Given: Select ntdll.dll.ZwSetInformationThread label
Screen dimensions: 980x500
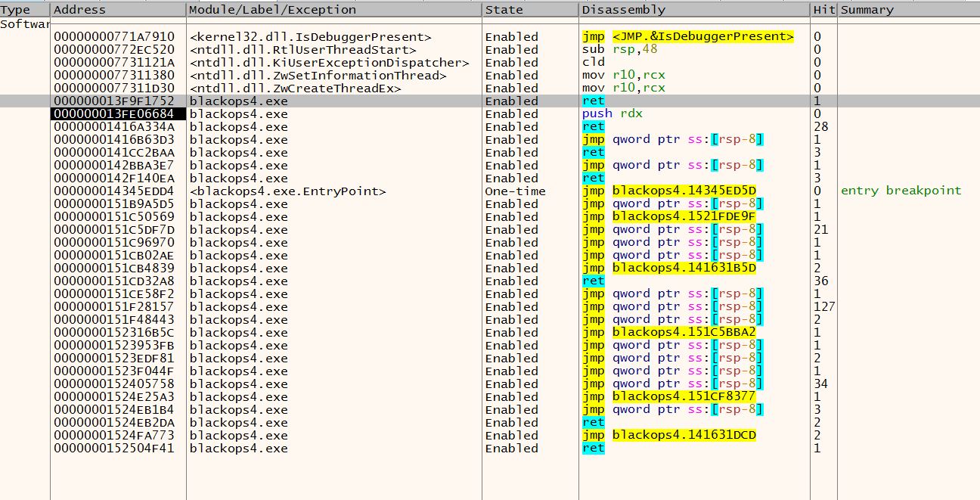Looking at the screenshot, I should (x=318, y=76).
